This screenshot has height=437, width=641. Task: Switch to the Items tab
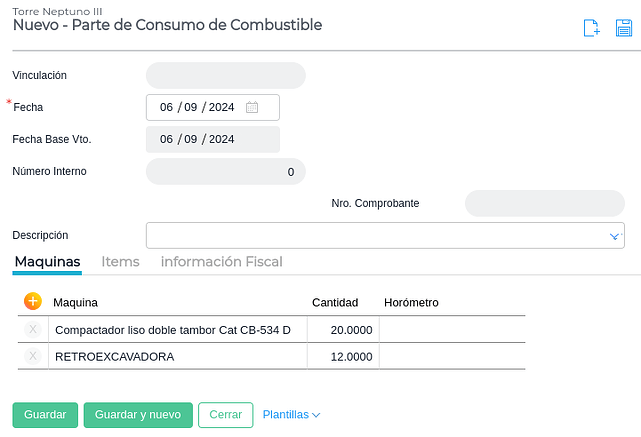coord(120,262)
